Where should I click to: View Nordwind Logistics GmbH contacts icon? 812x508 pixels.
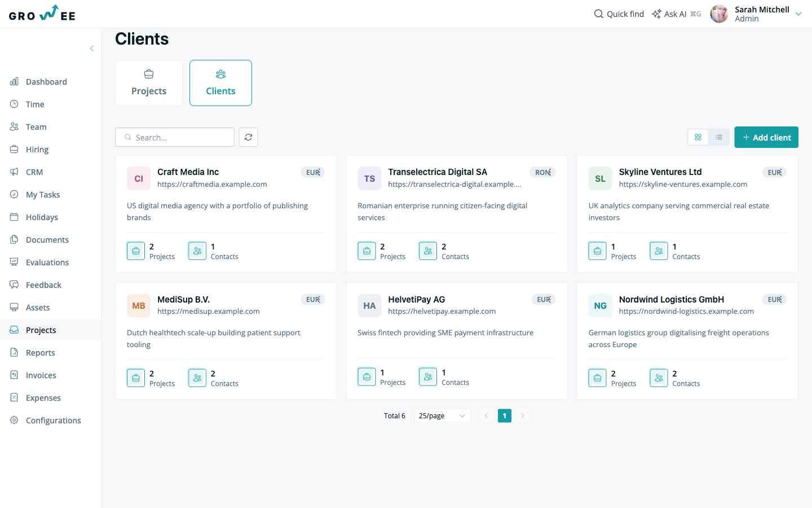coord(659,378)
